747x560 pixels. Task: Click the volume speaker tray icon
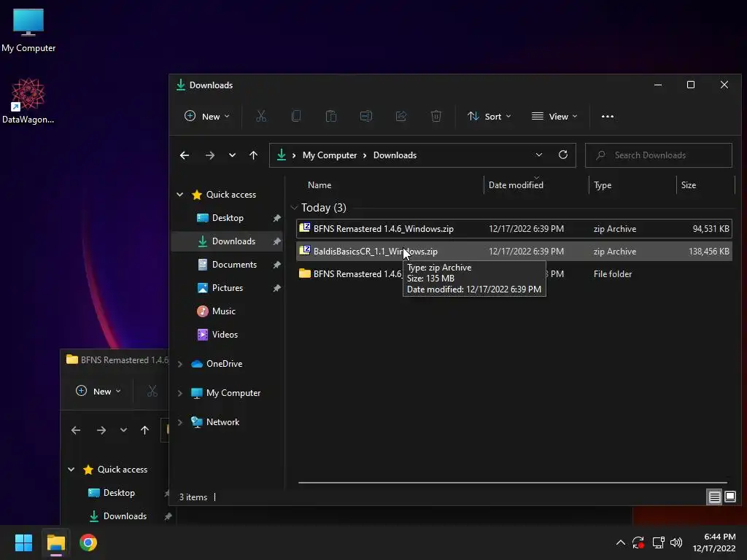(676, 542)
